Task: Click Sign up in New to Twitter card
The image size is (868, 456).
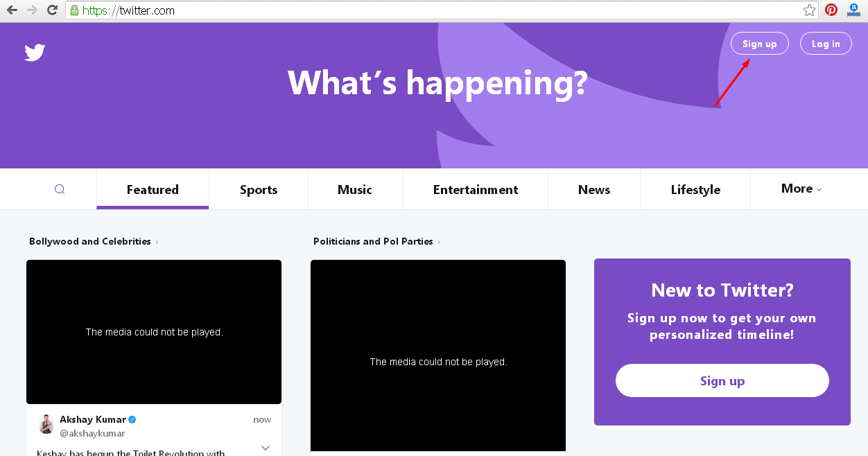Action: click(722, 380)
